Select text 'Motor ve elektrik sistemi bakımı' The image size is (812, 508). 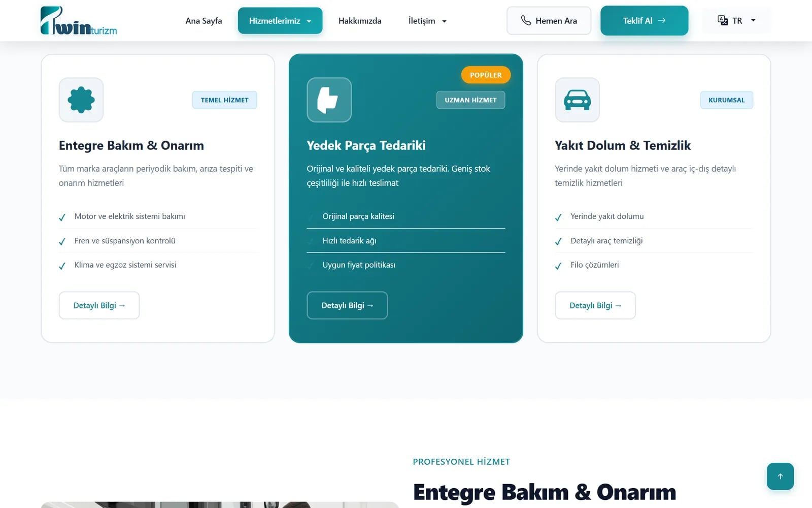tap(130, 216)
